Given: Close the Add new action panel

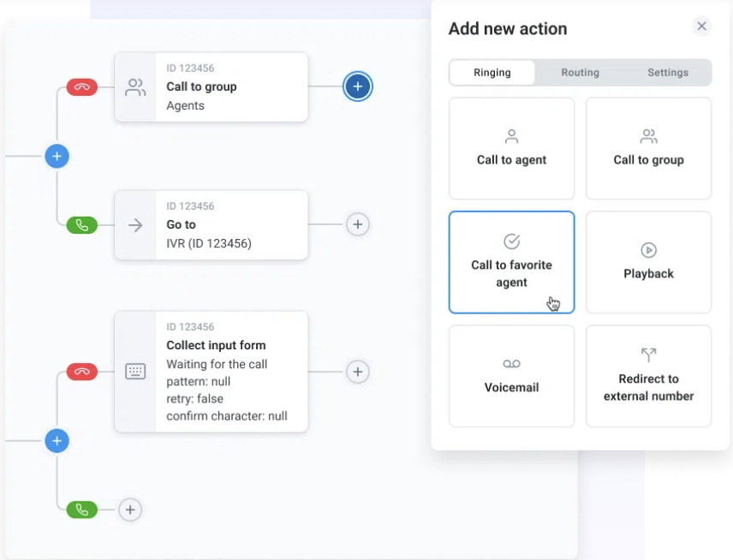Looking at the screenshot, I should click(x=701, y=27).
